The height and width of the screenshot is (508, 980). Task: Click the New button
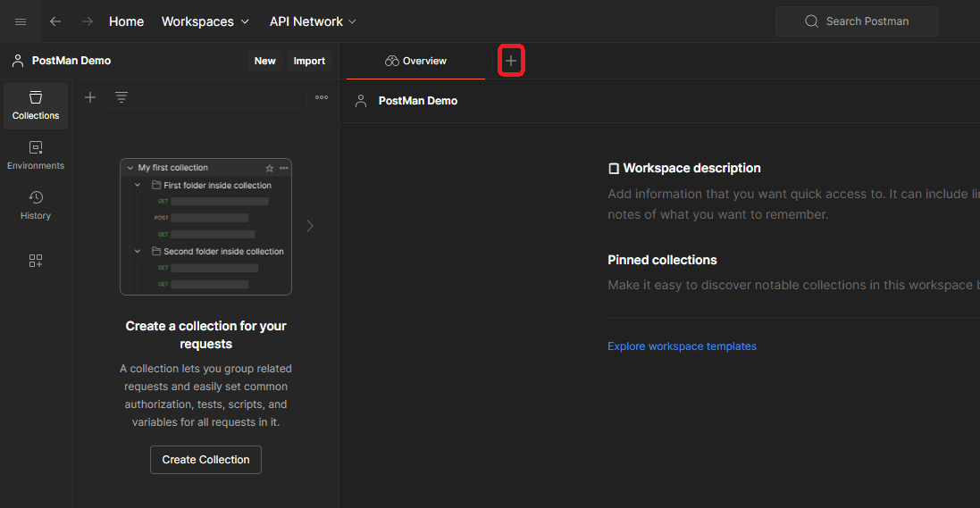pyautogui.click(x=265, y=62)
